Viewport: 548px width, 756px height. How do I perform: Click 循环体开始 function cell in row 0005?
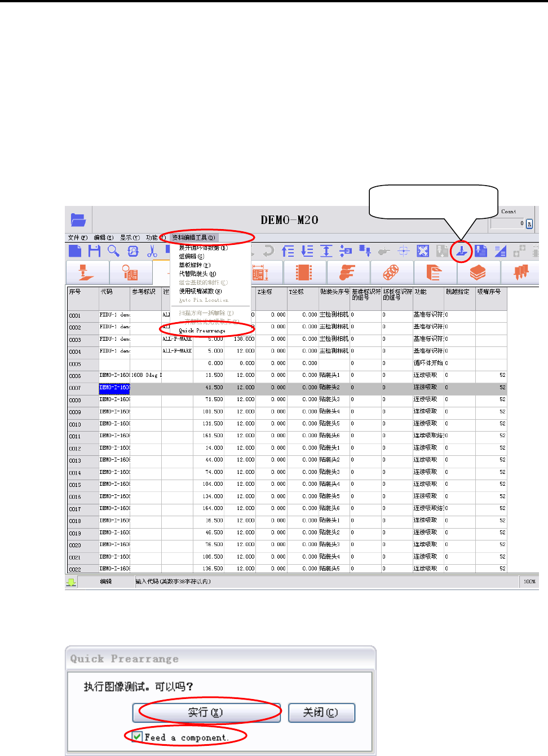tap(428, 363)
